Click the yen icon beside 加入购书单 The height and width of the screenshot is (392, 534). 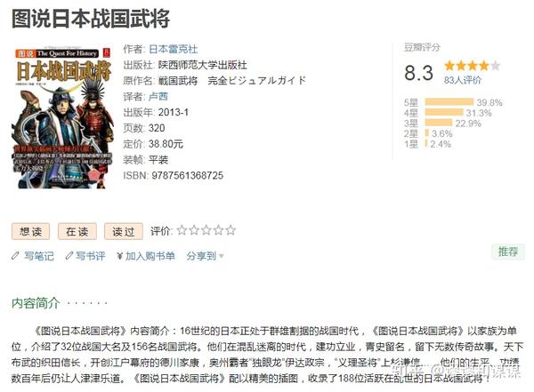[x=119, y=256]
